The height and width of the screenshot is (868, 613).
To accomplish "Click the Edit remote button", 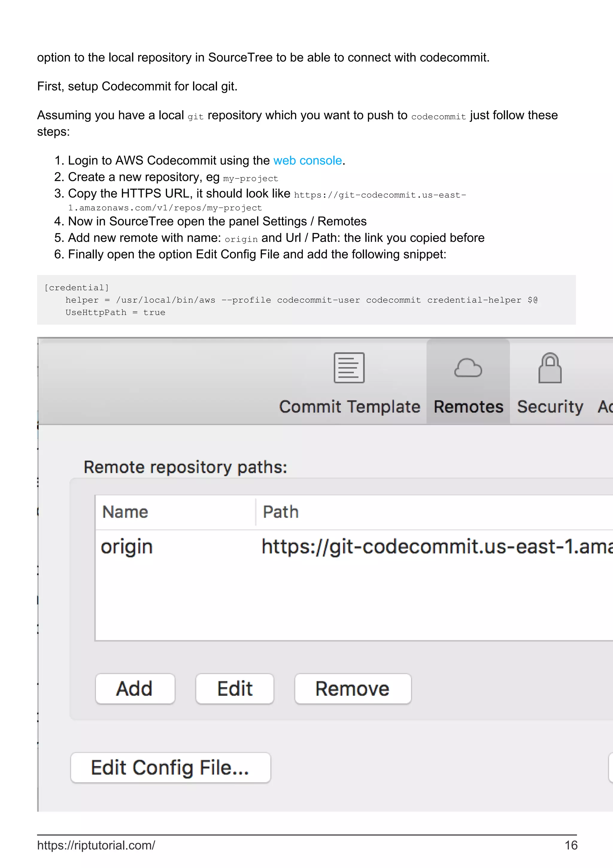I will (235, 688).
